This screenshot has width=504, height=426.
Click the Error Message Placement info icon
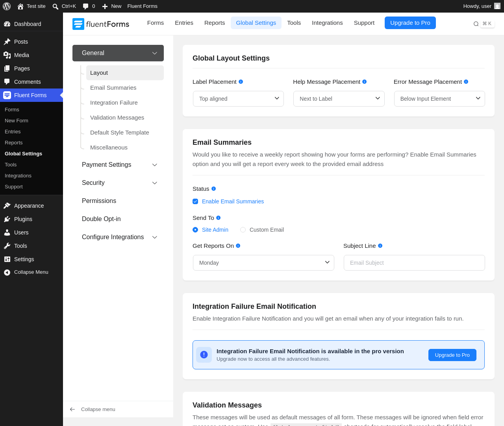point(466,82)
